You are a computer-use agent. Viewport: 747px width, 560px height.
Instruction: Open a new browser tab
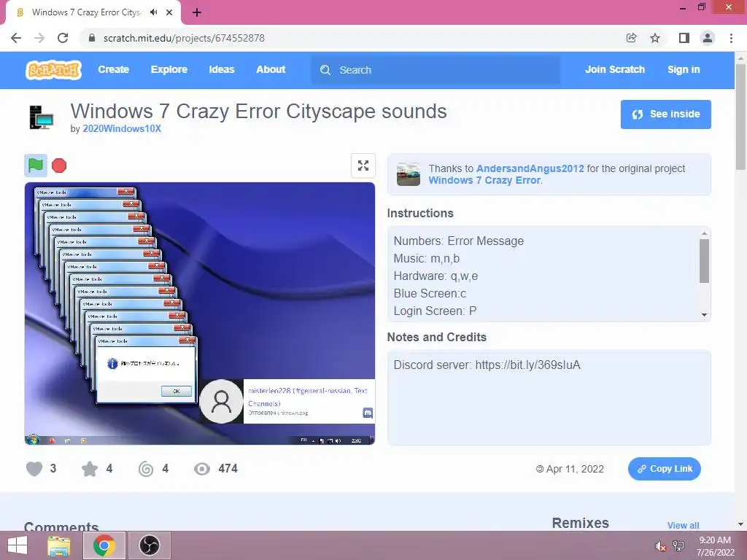(x=197, y=13)
